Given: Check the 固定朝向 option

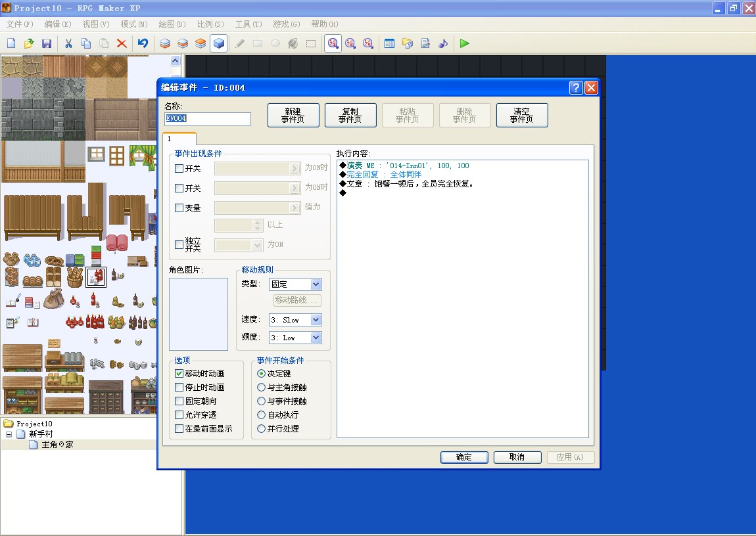Looking at the screenshot, I should 179,401.
